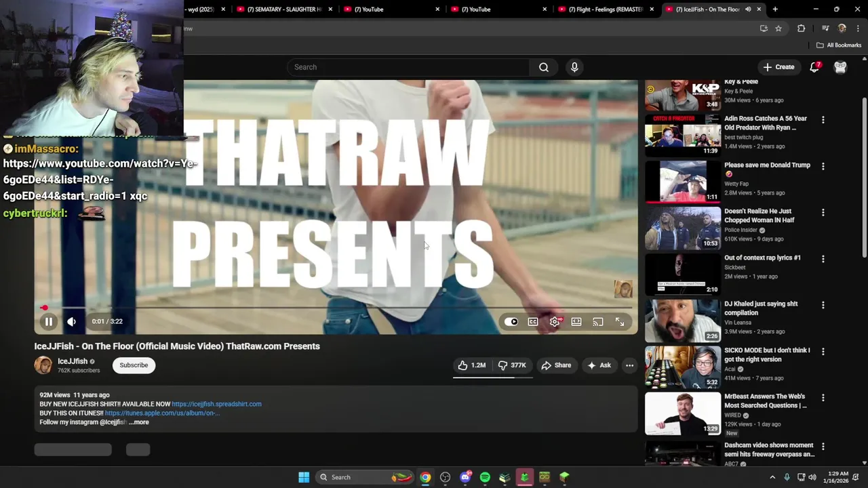Image resolution: width=868 pixels, height=488 pixels.
Task: Open more actions menu beside Ask
Action: click(629, 365)
